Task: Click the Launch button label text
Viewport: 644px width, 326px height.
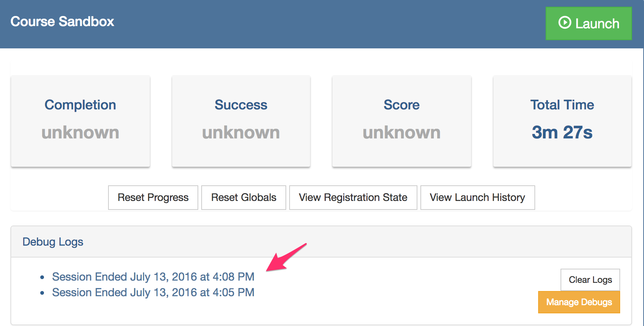Action: [x=597, y=24]
